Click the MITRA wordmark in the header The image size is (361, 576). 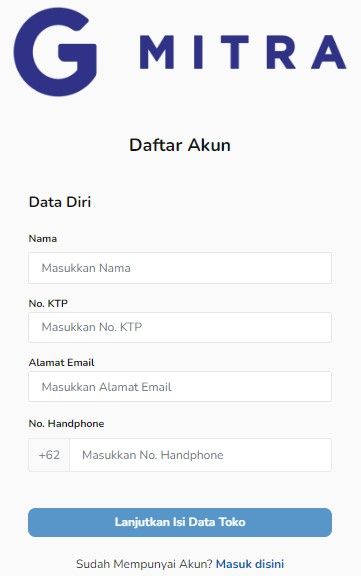pyautogui.click(x=243, y=52)
